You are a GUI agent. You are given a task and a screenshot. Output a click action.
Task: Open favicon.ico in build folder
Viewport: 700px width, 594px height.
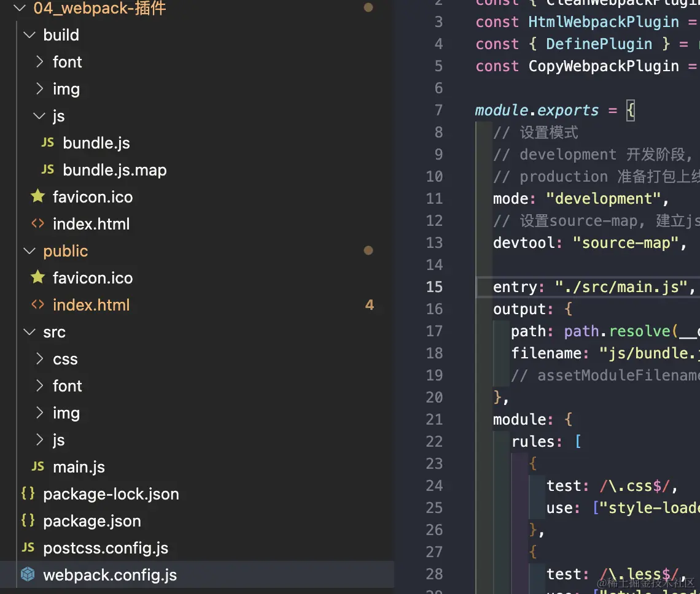point(92,197)
